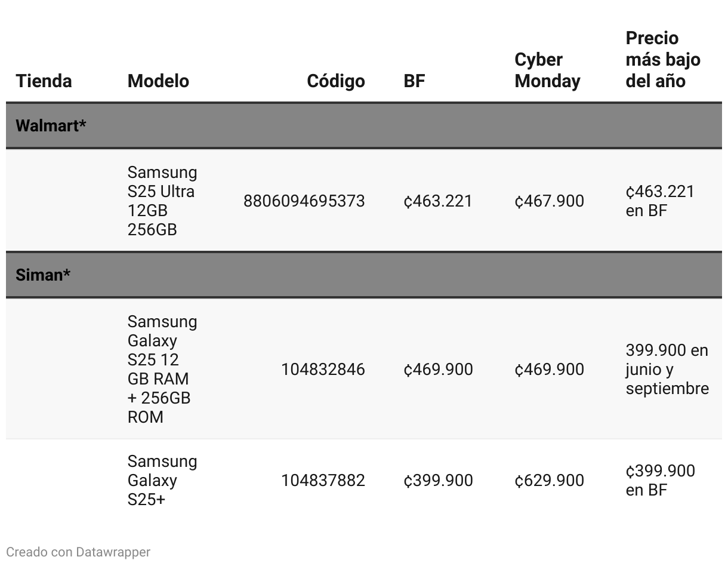Click the Código column header
728x566 pixels.
335,81
